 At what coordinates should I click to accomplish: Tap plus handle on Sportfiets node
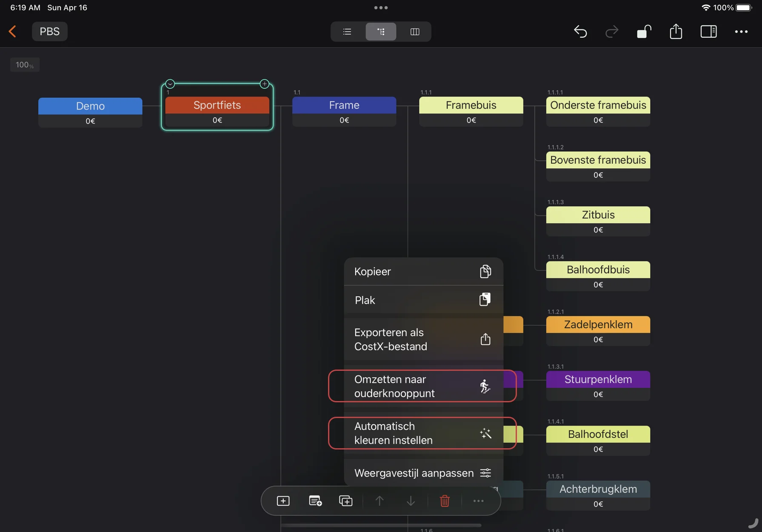(265, 84)
